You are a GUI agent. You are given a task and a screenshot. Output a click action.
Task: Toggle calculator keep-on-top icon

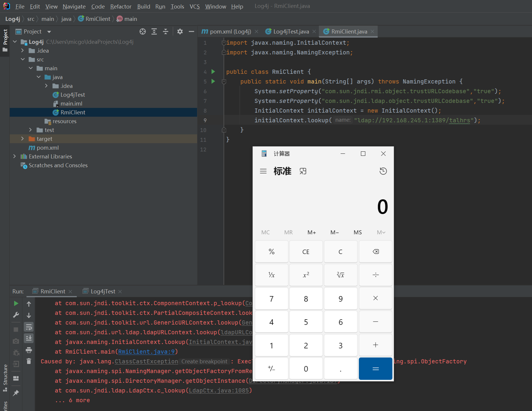coord(303,171)
